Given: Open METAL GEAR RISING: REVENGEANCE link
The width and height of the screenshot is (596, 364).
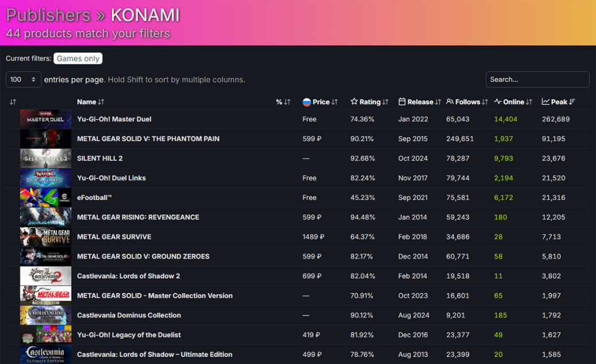Looking at the screenshot, I should tap(138, 217).
